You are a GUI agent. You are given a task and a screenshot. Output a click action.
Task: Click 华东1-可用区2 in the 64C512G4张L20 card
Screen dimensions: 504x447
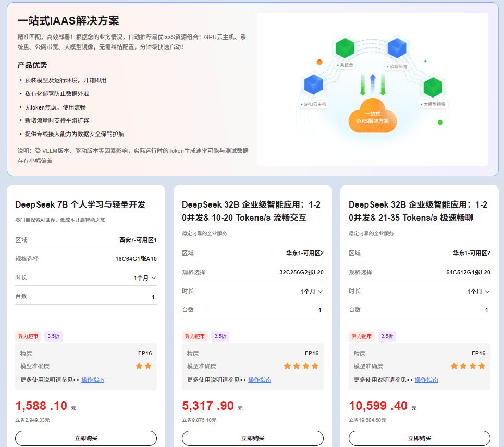tap(472, 253)
